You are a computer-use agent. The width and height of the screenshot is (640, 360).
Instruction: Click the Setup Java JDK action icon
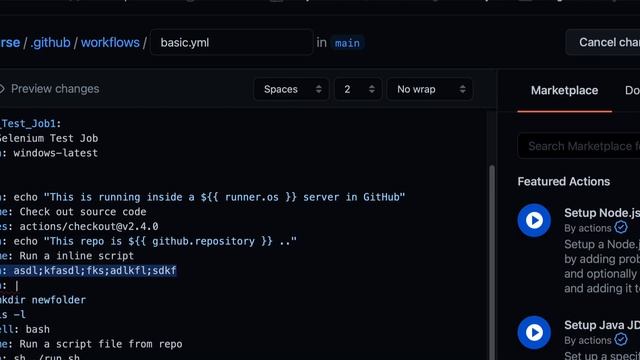(x=534, y=332)
